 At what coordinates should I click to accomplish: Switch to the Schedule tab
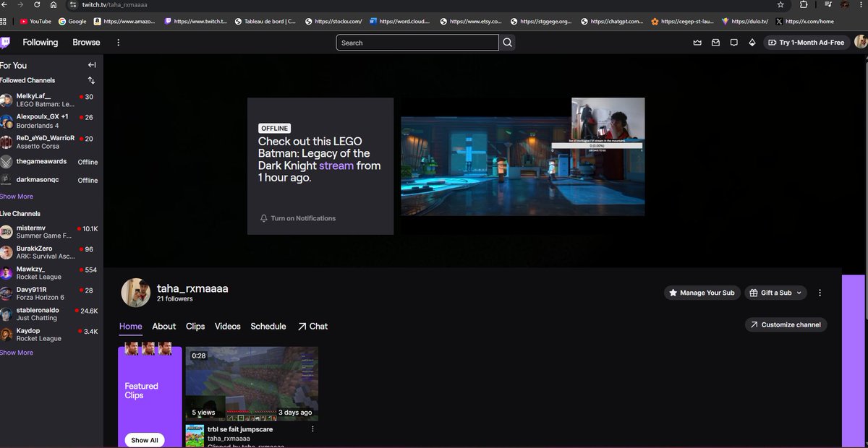click(x=268, y=327)
